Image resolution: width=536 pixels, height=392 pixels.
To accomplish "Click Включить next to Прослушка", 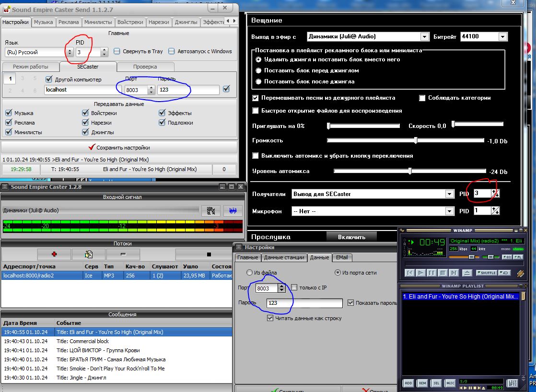I will coord(351,237).
